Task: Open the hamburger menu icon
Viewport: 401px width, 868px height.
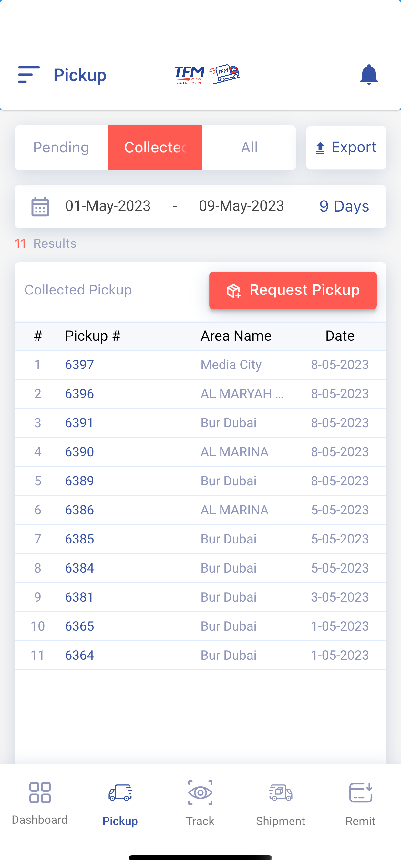Action: pyautogui.click(x=29, y=75)
